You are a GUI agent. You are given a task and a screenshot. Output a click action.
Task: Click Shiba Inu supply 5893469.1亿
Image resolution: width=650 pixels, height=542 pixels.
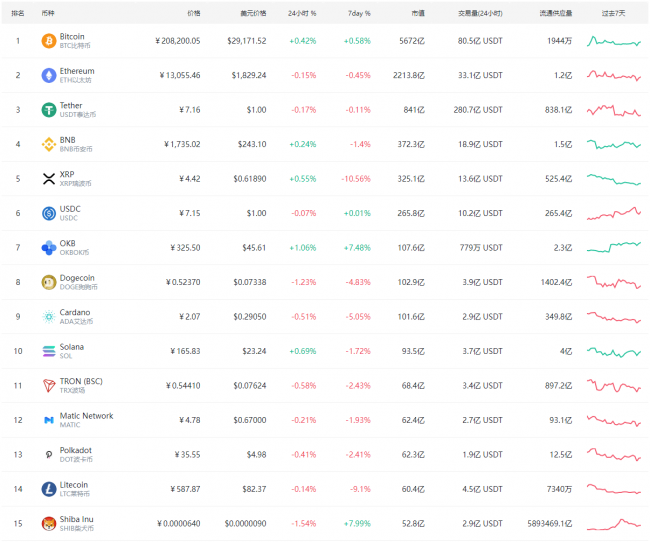550,523
